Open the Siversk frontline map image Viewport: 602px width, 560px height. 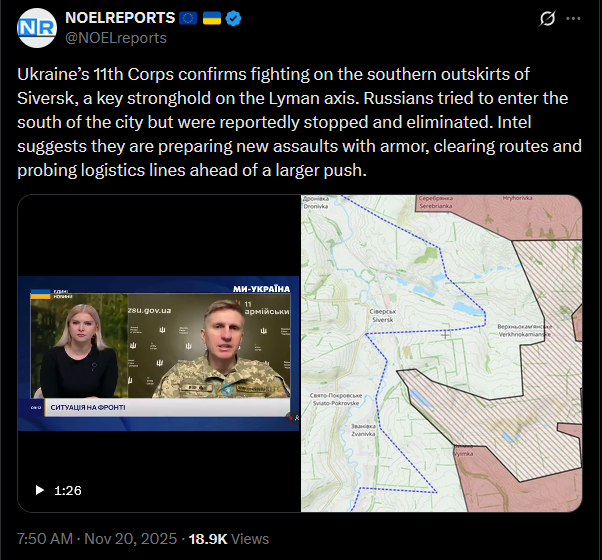442,353
